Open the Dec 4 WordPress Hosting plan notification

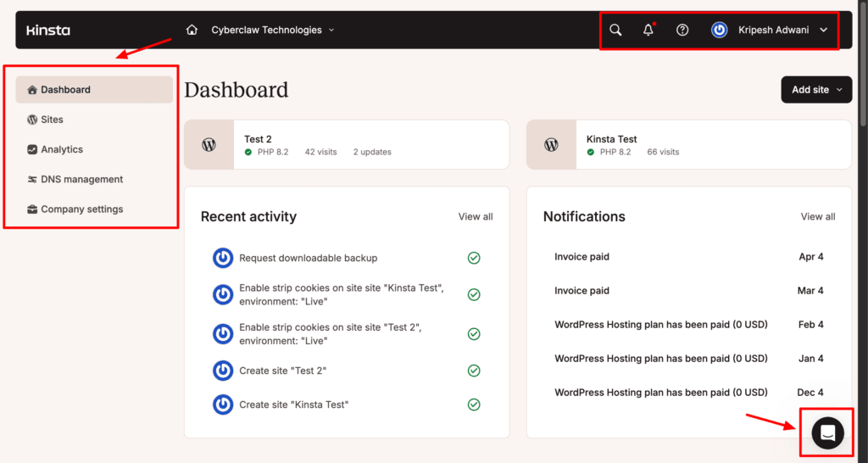[689, 392]
